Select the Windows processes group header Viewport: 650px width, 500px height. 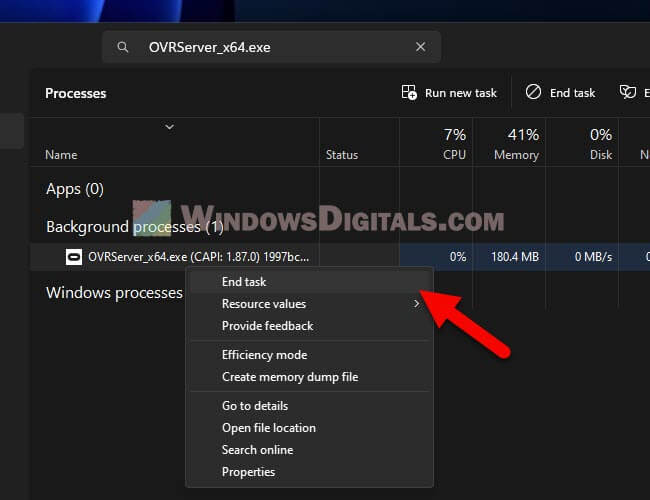(114, 293)
